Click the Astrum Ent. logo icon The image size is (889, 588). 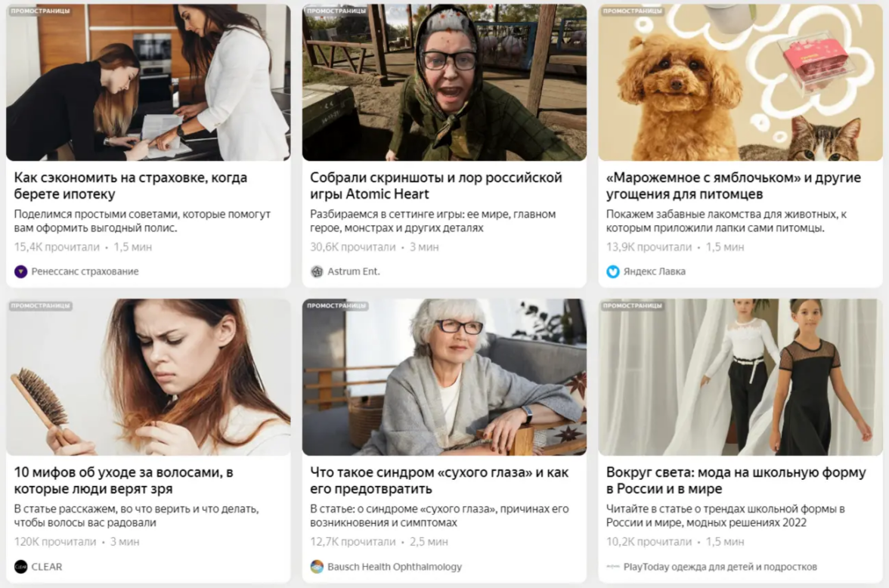click(x=317, y=271)
